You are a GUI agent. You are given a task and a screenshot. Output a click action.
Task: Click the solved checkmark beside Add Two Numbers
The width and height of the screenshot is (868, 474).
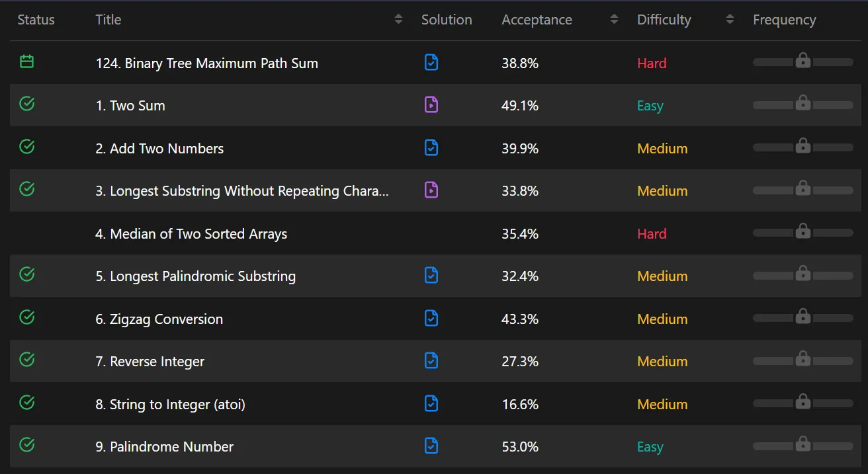26,147
